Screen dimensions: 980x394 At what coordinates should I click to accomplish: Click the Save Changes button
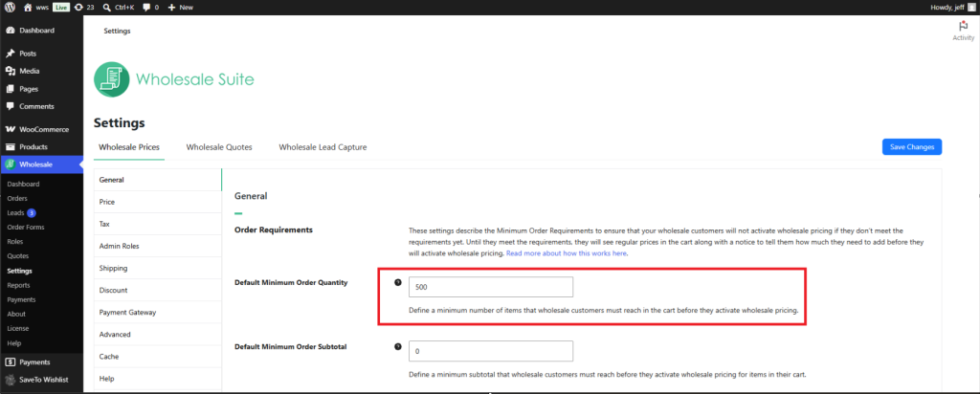point(912,146)
